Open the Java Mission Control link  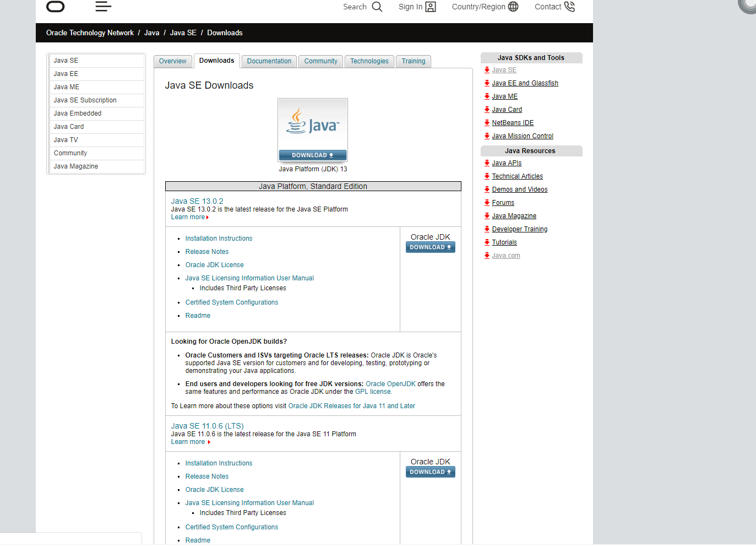coord(523,136)
